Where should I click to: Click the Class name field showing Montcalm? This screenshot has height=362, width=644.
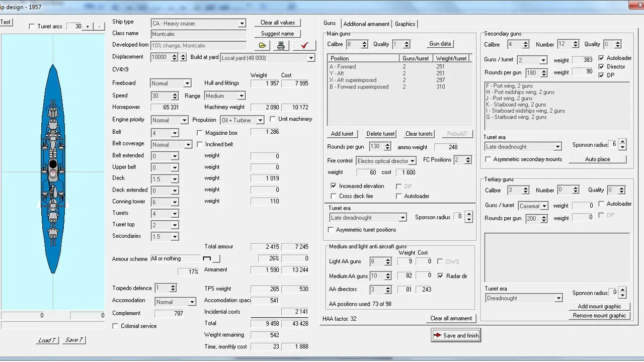click(x=198, y=34)
